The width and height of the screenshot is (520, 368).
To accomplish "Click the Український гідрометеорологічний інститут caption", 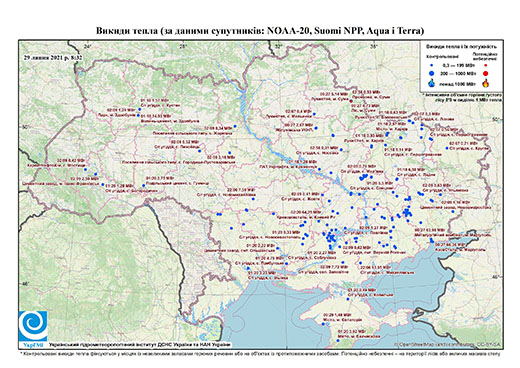I will click(139, 345).
